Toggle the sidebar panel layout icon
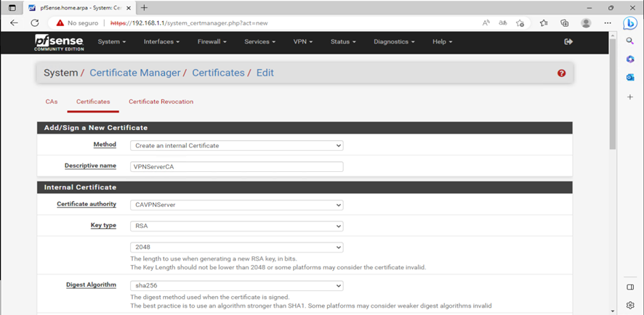The image size is (644, 315). click(x=630, y=287)
